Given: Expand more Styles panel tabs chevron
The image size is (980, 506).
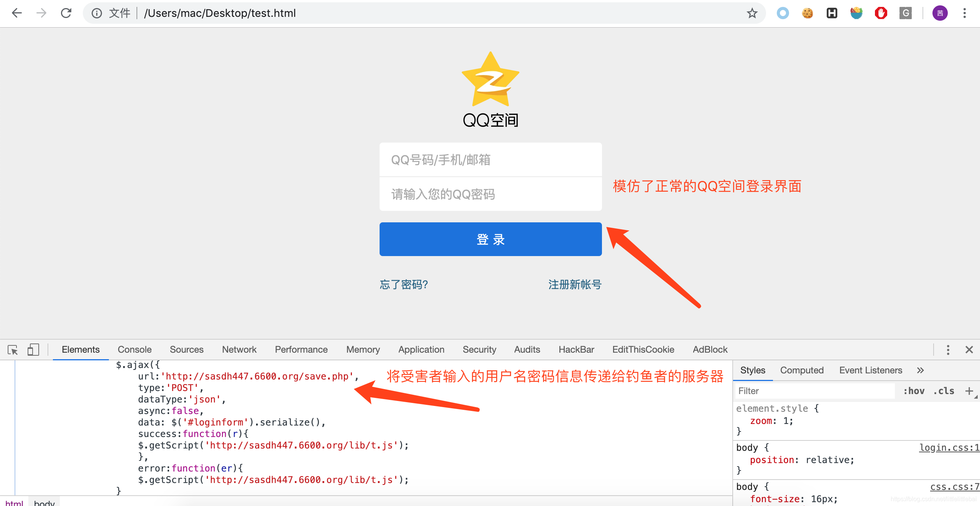Looking at the screenshot, I should click(x=920, y=370).
